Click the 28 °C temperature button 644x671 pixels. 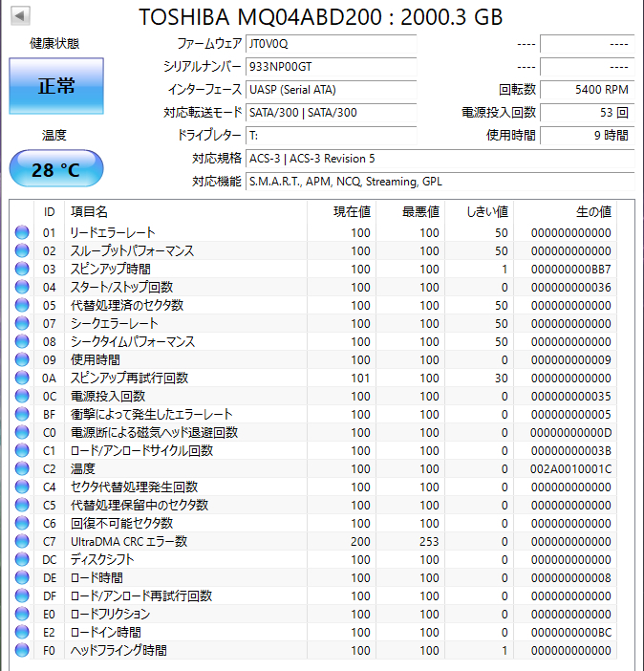56,168
